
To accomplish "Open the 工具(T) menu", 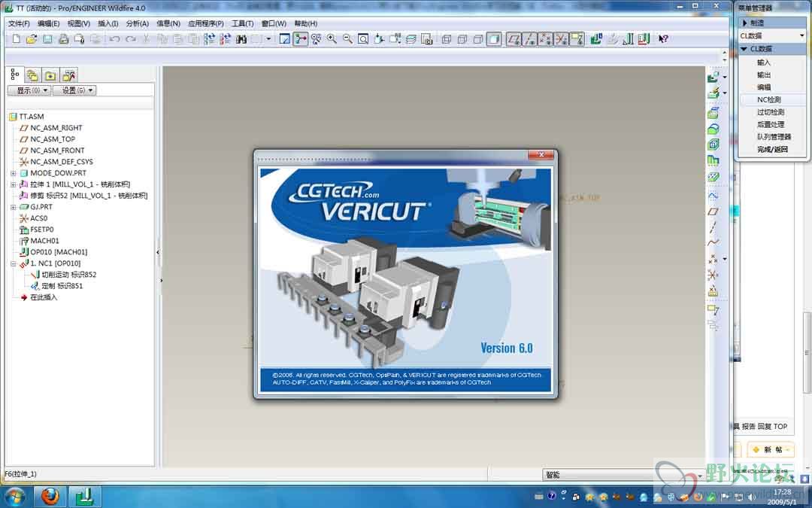I will point(242,23).
